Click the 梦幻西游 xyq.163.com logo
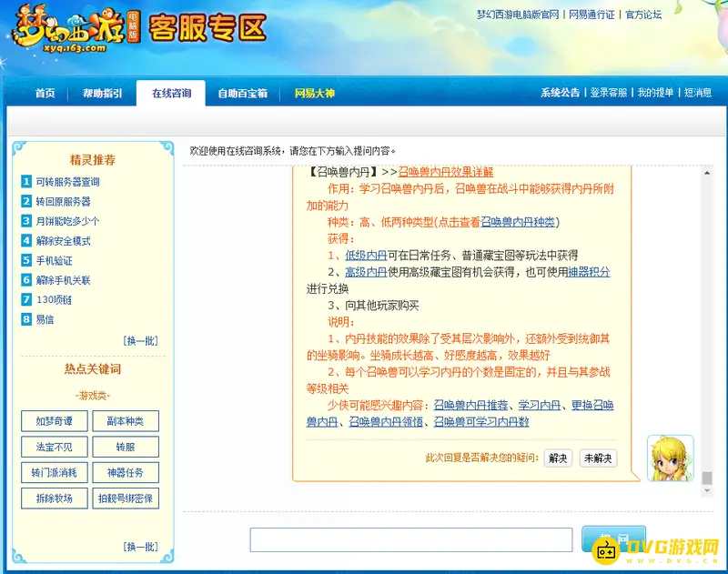The image size is (728, 574). 76,29
